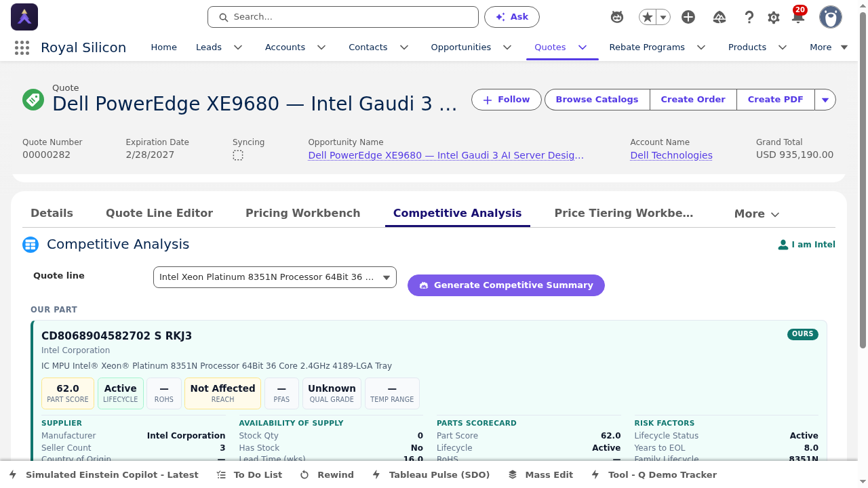The height and width of the screenshot is (488, 868).
Task: Click the page vertical scrollbar
Action: tap(863, 180)
